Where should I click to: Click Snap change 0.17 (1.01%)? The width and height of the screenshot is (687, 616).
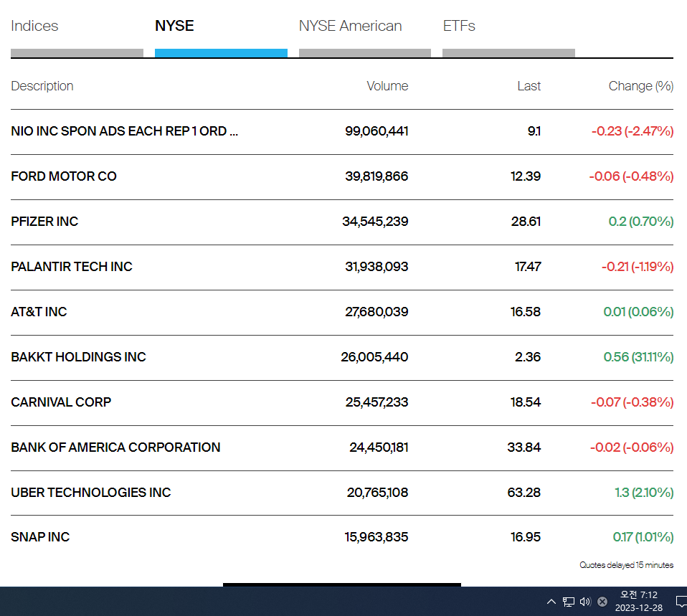(643, 536)
